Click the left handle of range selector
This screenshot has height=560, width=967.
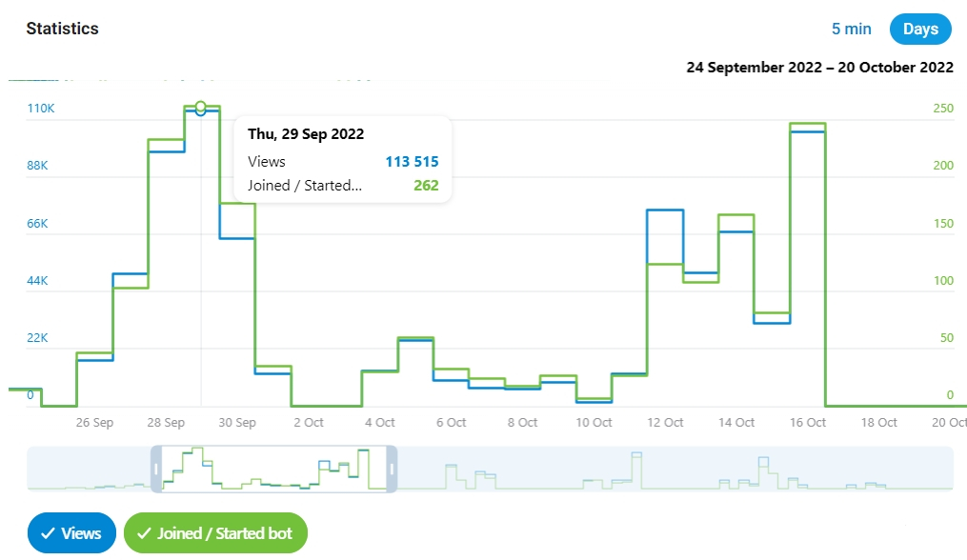click(x=157, y=469)
